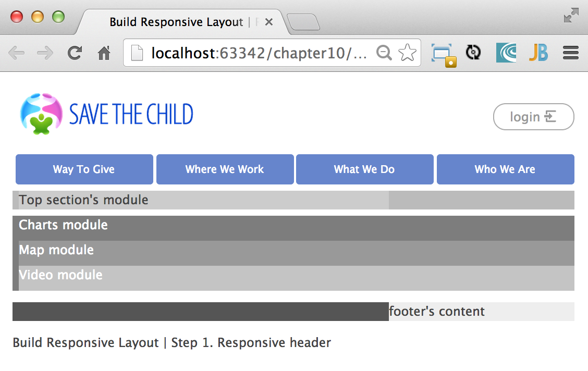Viewport: 588px width, 371px height.
Task: Open the Way To Give menu item
Action: click(84, 169)
